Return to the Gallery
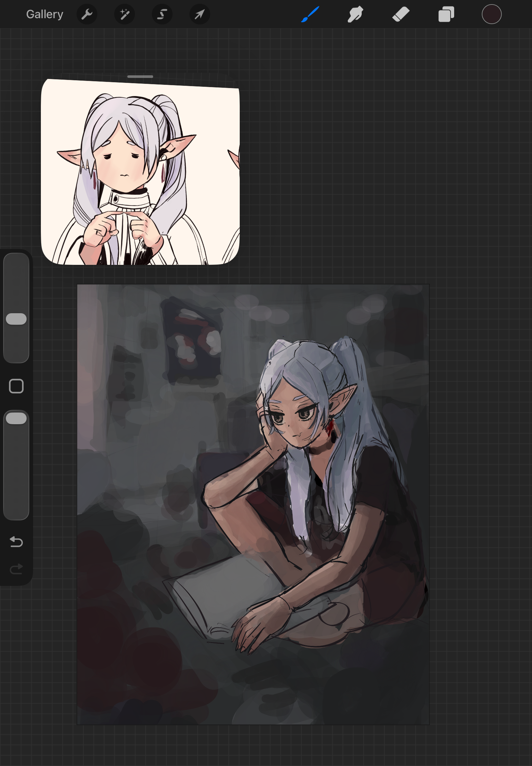Screen dimensions: 532x766 45,14
